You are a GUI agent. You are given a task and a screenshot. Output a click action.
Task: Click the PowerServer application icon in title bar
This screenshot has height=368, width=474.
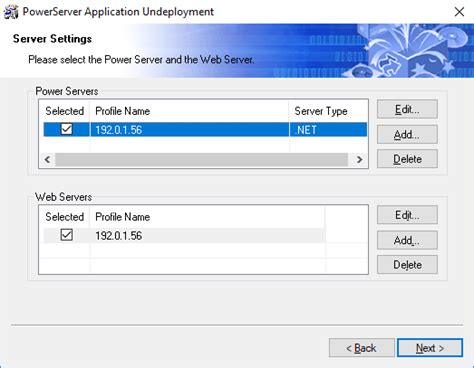point(11,12)
